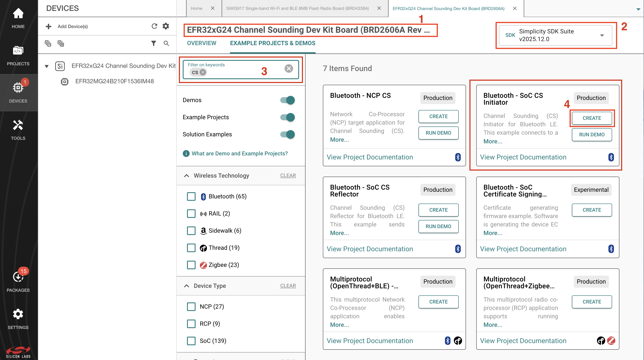Toggle the Demos switch off

point(288,100)
